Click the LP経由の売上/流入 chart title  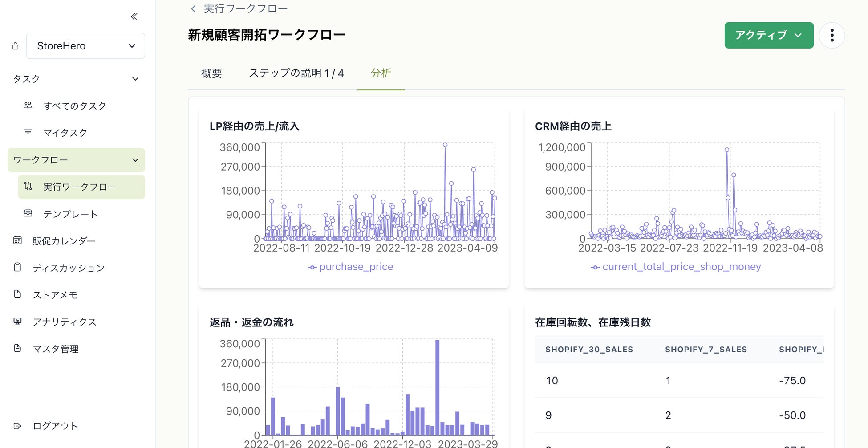[x=255, y=126]
